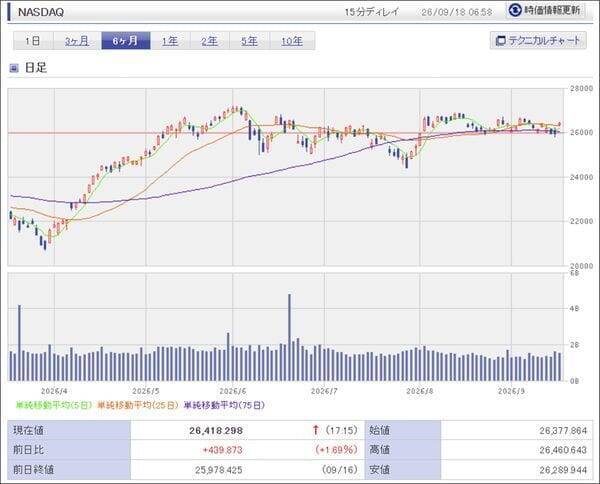Click the 単純移動平均(5日) legend label
The height and width of the screenshot is (484, 600).
pos(54,405)
